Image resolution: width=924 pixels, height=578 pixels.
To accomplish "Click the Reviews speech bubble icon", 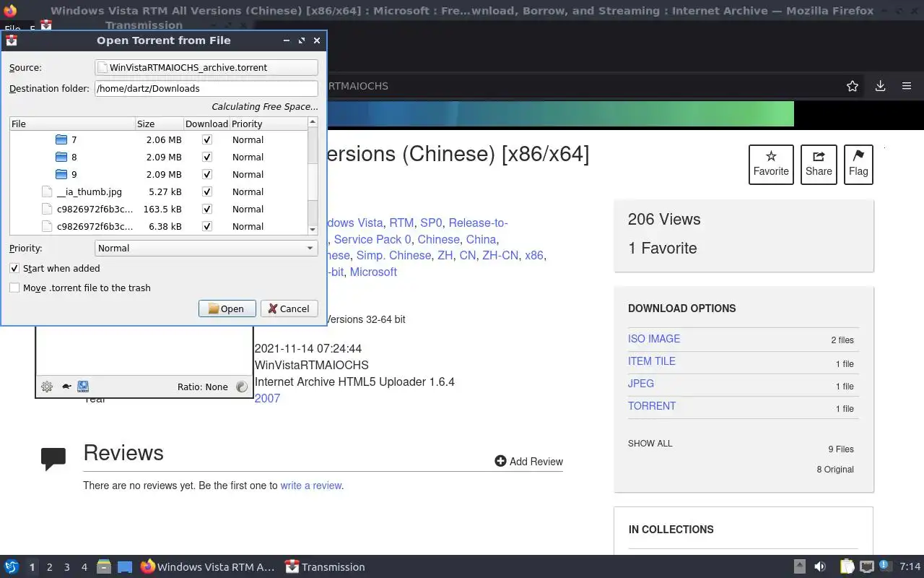I will tap(53, 459).
